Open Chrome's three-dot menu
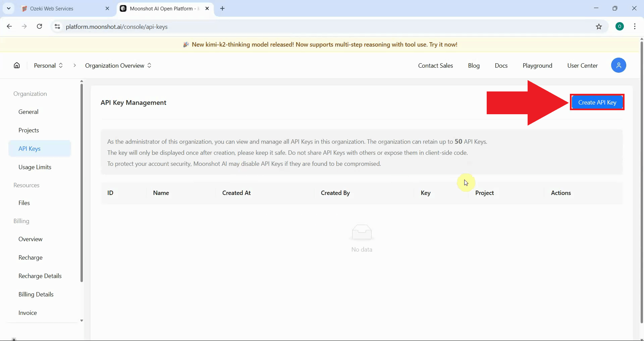The width and height of the screenshot is (644, 341). [635, 26]
